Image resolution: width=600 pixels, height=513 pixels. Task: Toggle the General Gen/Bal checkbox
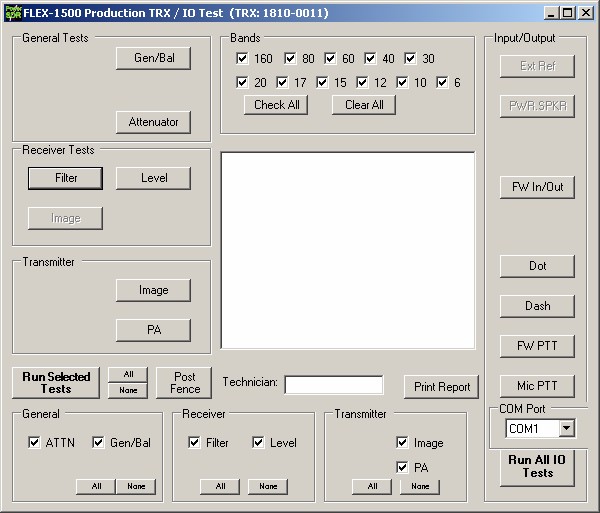pyautogui.click(x=98, y=443)
